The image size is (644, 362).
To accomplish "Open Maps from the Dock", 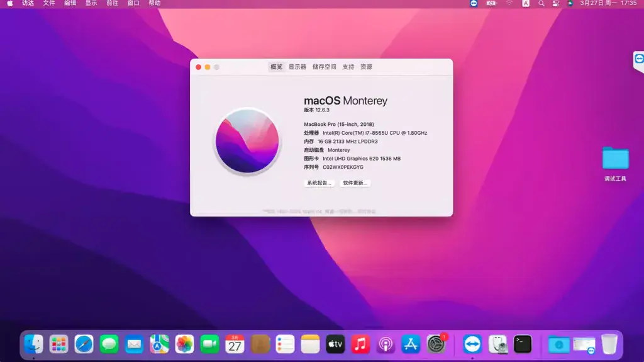I will click(159, 344).
